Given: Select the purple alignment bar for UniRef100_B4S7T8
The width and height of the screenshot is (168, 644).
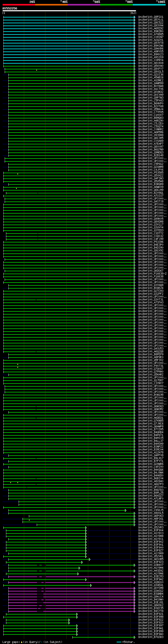Looking at the screenshot, I should click(x=71, y=611).
